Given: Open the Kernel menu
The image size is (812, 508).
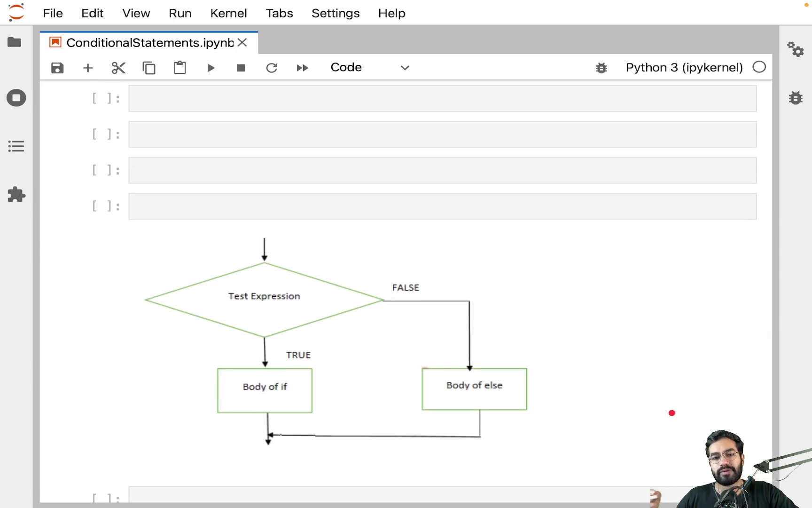Looking at the screenshot, I should click(229, 13).
